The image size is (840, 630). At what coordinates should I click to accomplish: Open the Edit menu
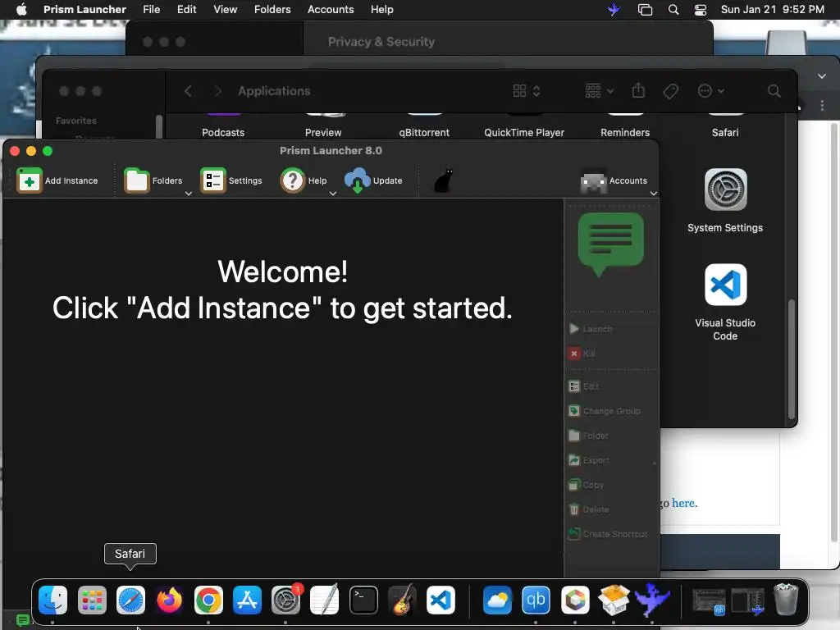pyautogui.click(x=186, y=9)
